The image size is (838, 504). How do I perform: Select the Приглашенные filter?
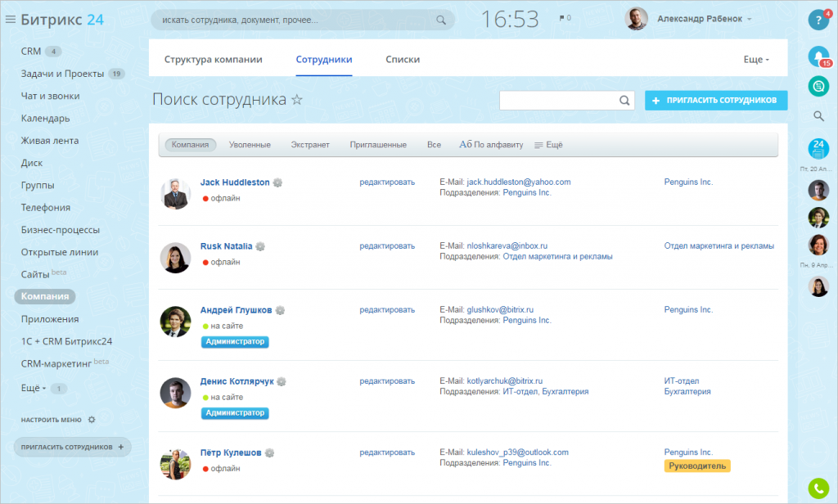click(x=378, y=145)
